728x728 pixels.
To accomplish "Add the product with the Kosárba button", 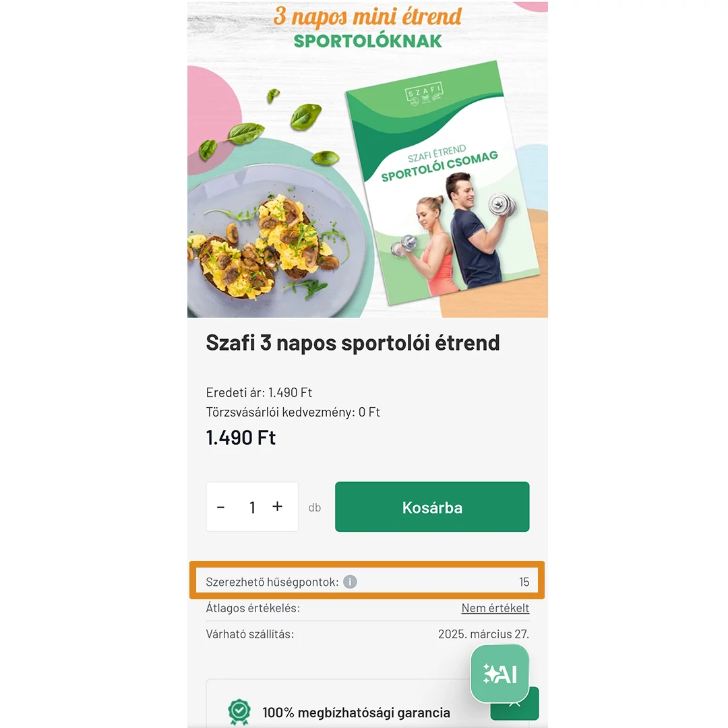I will click(x=432, y=507).
